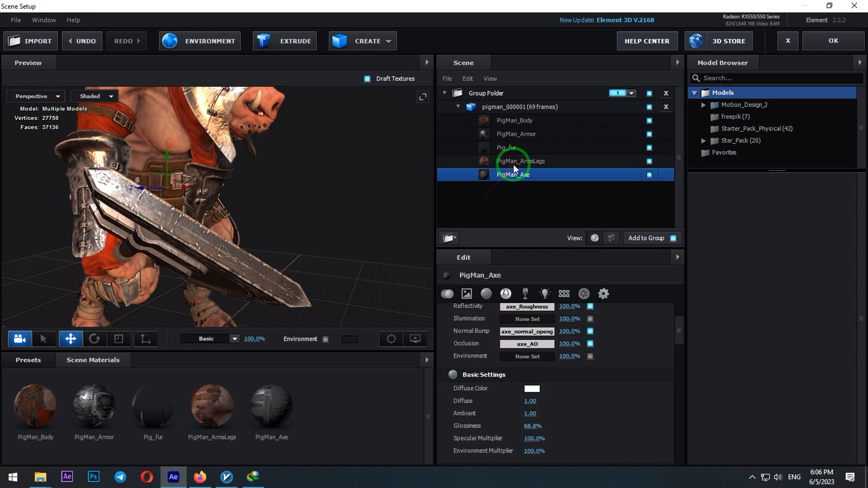Screen dimensions: 868x488
Task: Click the Help Center button
Action: (647, 41)
